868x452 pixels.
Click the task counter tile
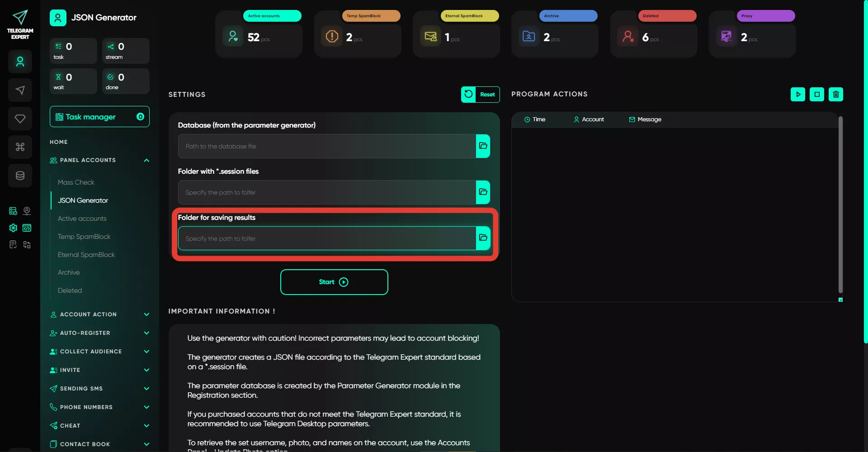tap(73, 51)
